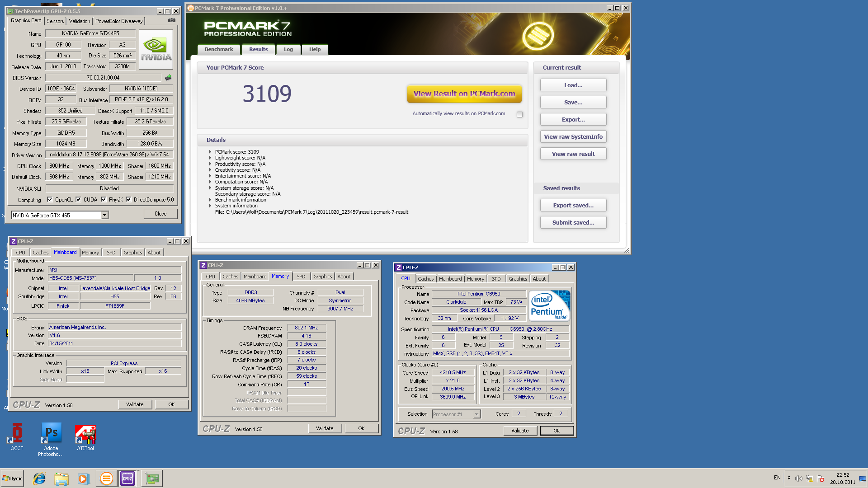Click the Export saved... button
Image resolution: width=868 pixels, height=488 pixels.
(573, 206)
